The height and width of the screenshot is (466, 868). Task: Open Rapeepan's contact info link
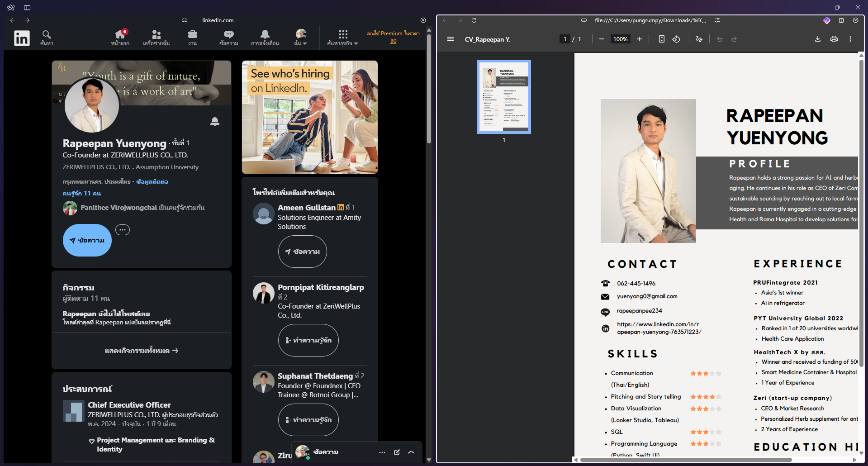click(152, 182)
